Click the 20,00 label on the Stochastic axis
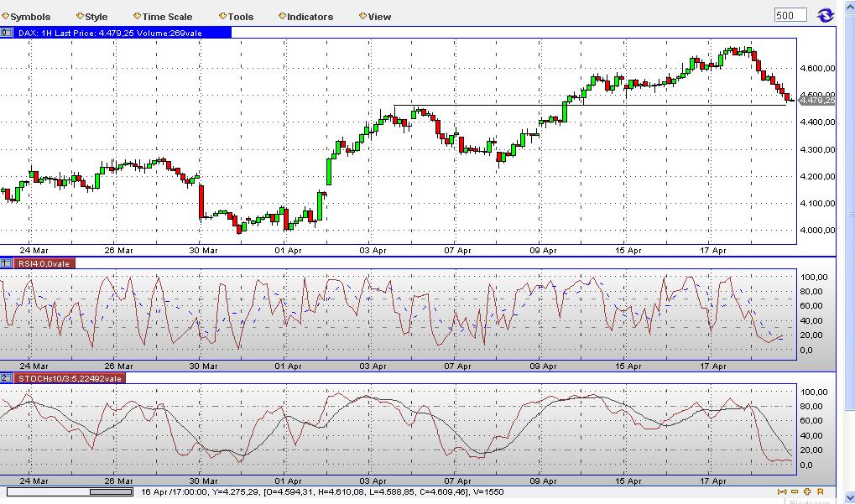 click(811, 450)
